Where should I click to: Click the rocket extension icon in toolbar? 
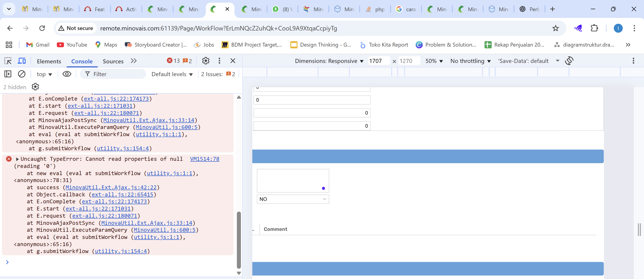pyautogui.click(x=578, y=28)
